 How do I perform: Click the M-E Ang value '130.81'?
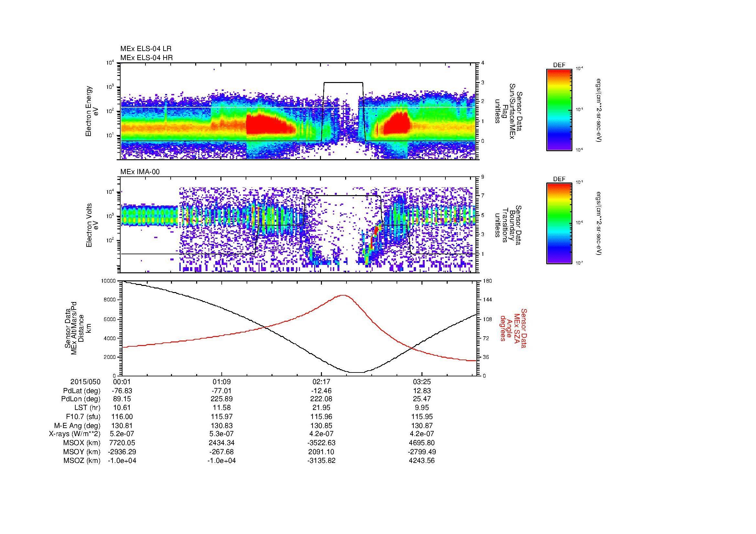click(122, 425)
